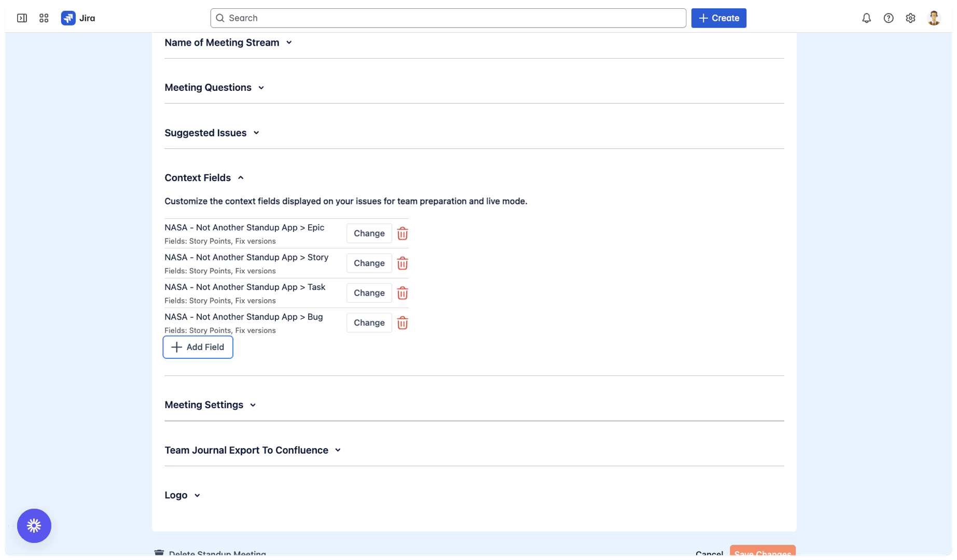Click the Fields line under the Bug row
957x560 pixels.
click(x=220, y=331)
